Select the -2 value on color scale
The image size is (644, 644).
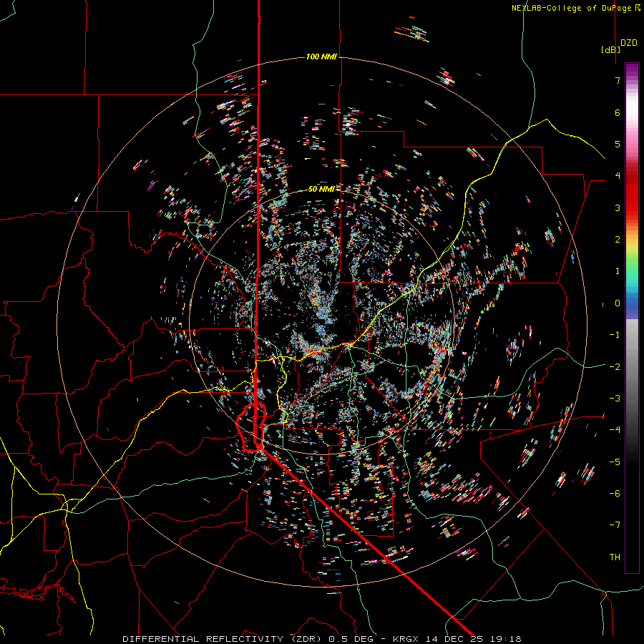(615, 367)
